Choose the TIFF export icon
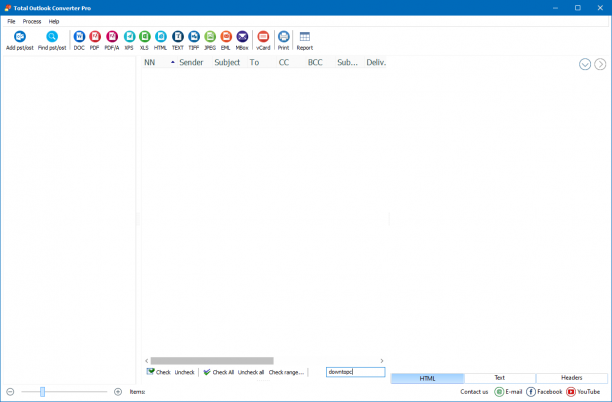Screen dimensions: 612x402 coord(194,37)
